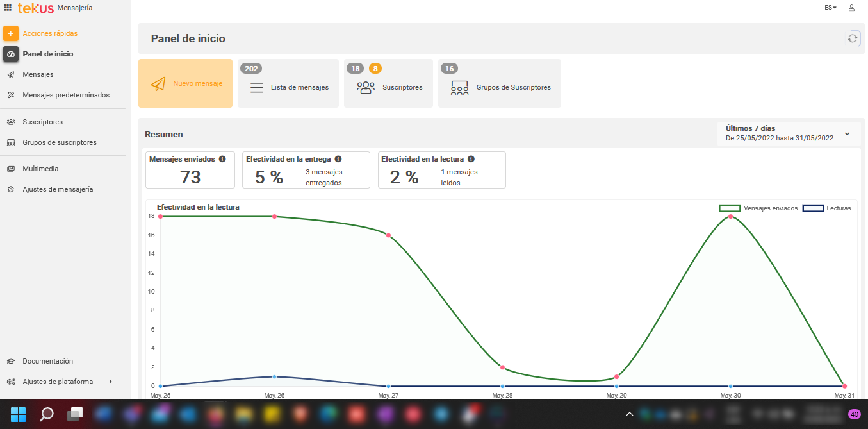This screenshot has height=429, width=868.
Task: Open Multimedia from the sidebar
Action: tap(40, 169)
